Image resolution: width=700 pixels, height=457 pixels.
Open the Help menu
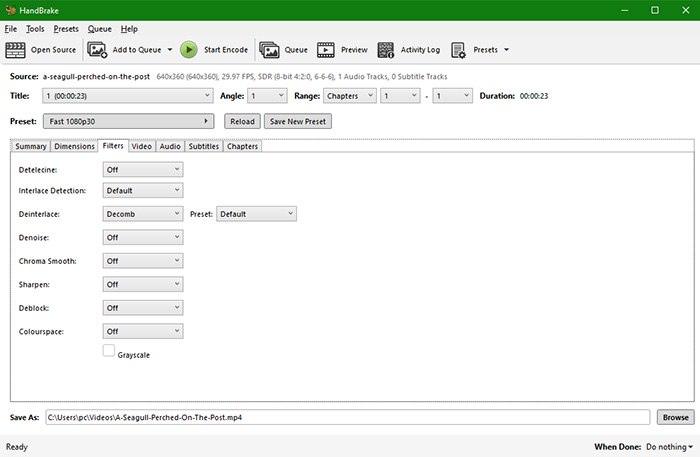(x=129, y=29)
